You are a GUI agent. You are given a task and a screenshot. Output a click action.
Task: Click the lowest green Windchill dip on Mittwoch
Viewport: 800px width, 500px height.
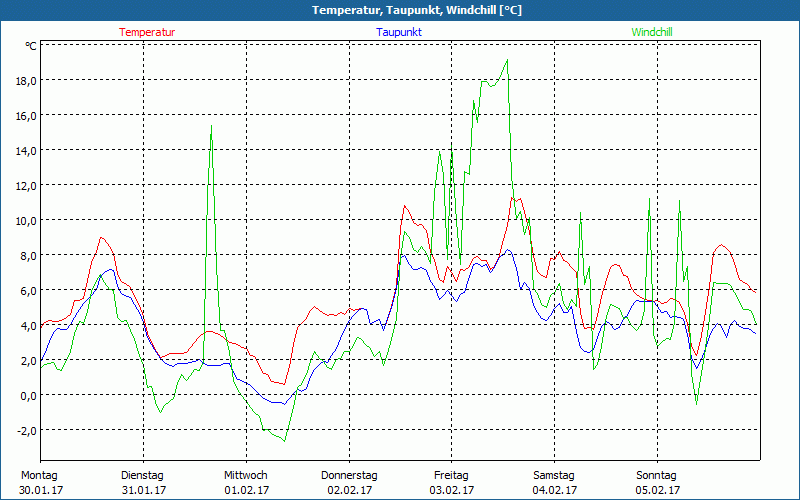coord(284,441)
